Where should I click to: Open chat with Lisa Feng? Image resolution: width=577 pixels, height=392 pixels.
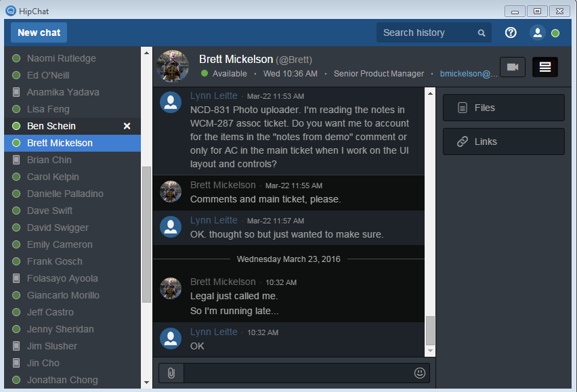tap(72, 109)
